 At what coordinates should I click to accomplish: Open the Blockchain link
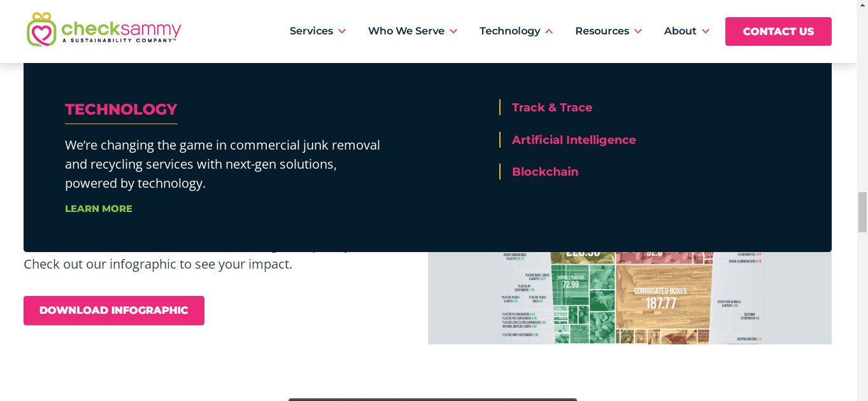[545, 172]
